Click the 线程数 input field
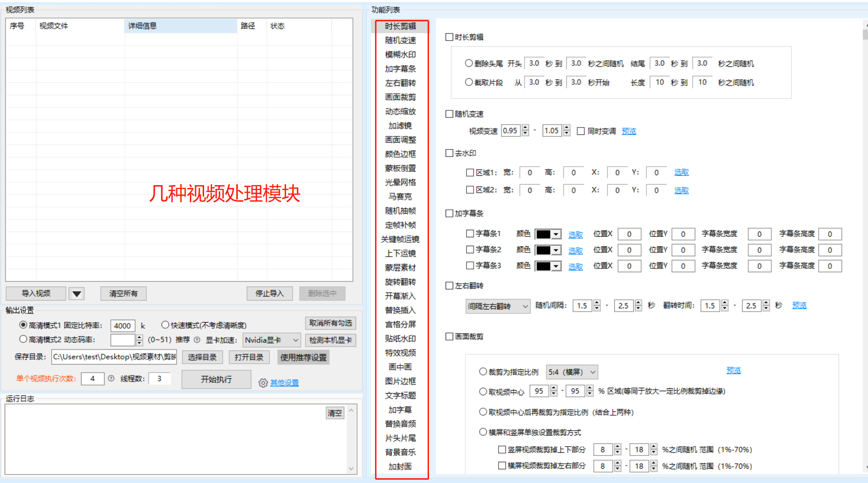The height and width of the screenshot is (483, 868). (x=160, y=378)
